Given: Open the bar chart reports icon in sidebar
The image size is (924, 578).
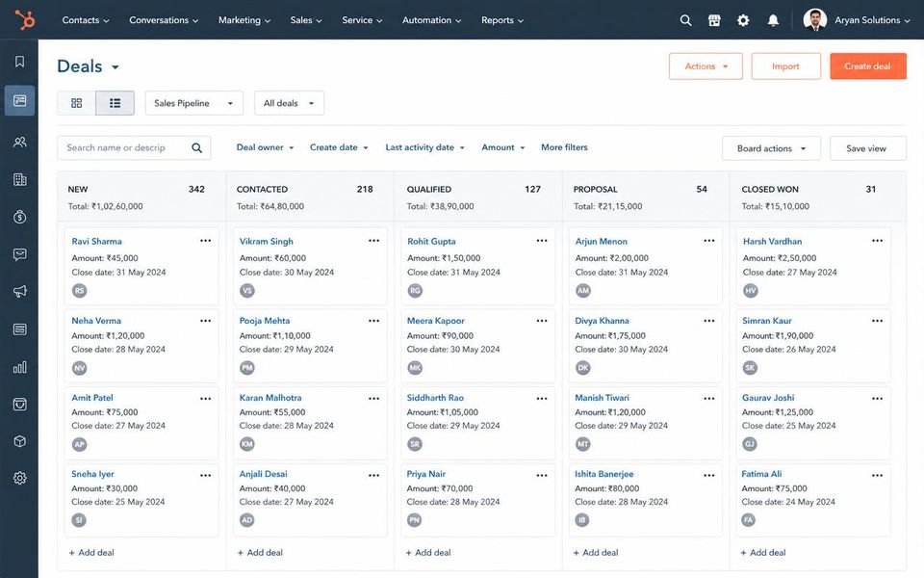Looking at the screenshot, I should point(19,367).
